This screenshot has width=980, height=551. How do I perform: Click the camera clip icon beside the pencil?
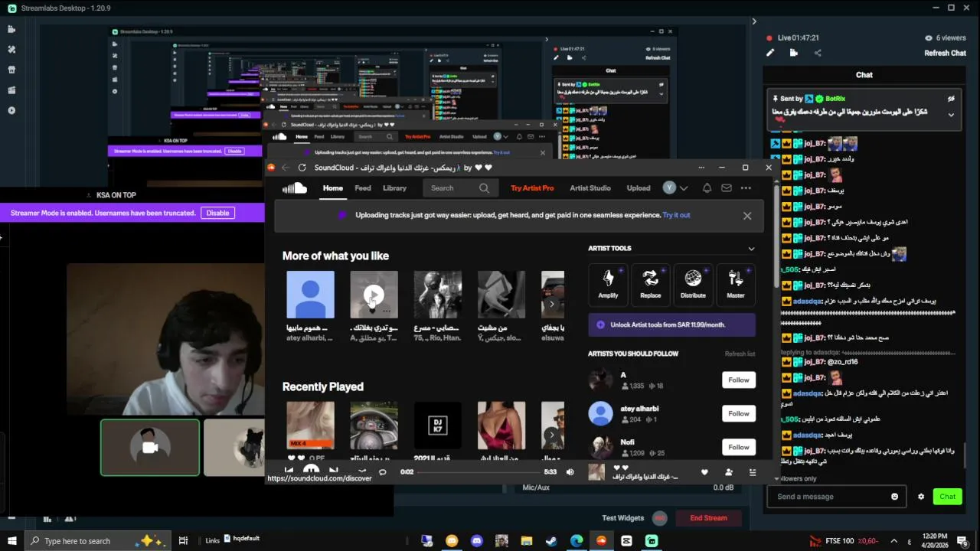point(794,53)
